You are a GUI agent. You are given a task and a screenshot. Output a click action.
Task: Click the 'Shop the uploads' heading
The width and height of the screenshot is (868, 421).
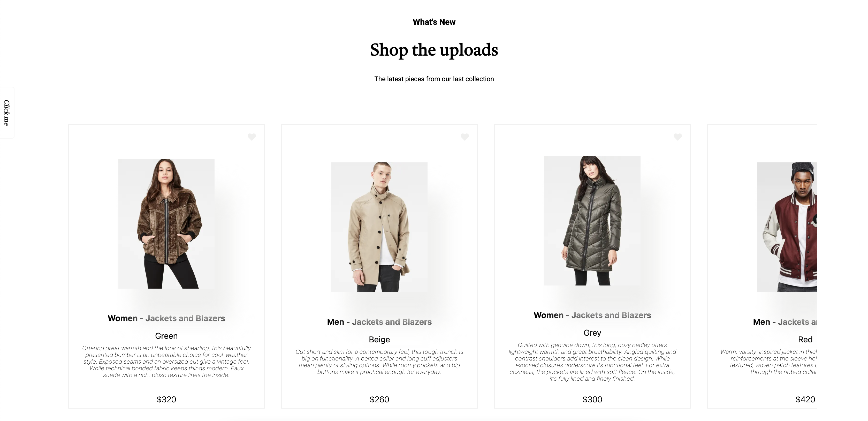coord(434,50)
